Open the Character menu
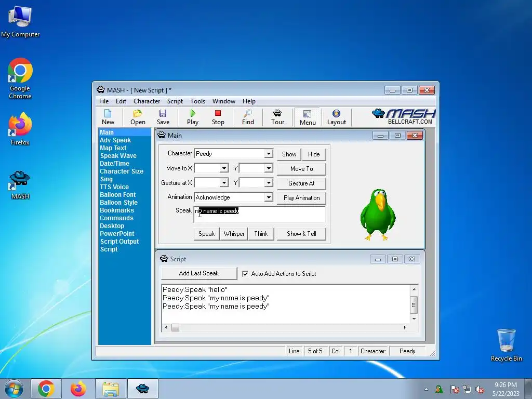Screen dimensions: 532x399 (x=147, y=101)
